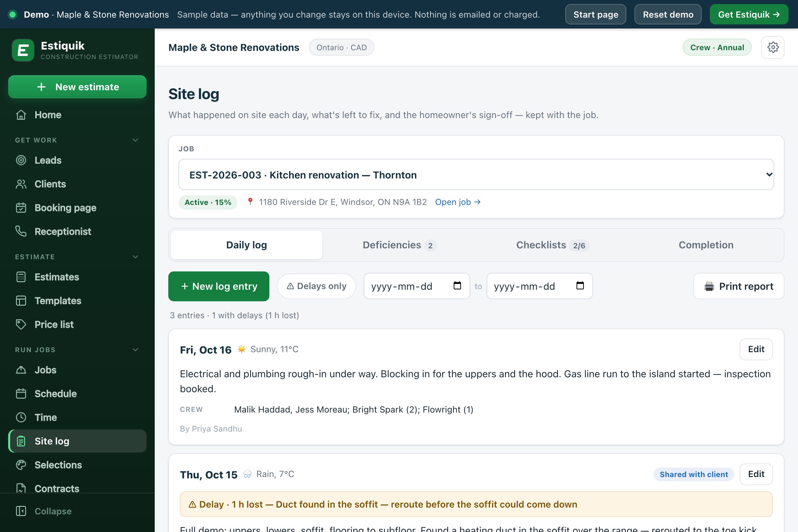The image size is (798, 532).
Task: Click the Schedule calendar icon
Action: (x=21, y=394)
